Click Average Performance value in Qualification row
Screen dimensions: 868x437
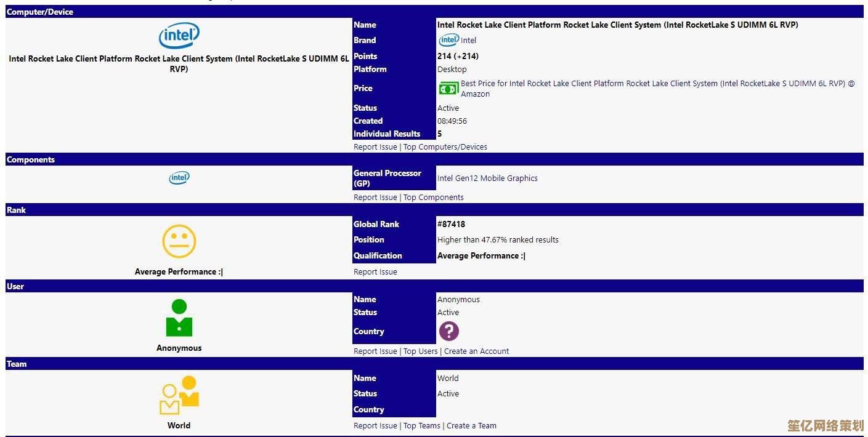(x=481, y=256)
